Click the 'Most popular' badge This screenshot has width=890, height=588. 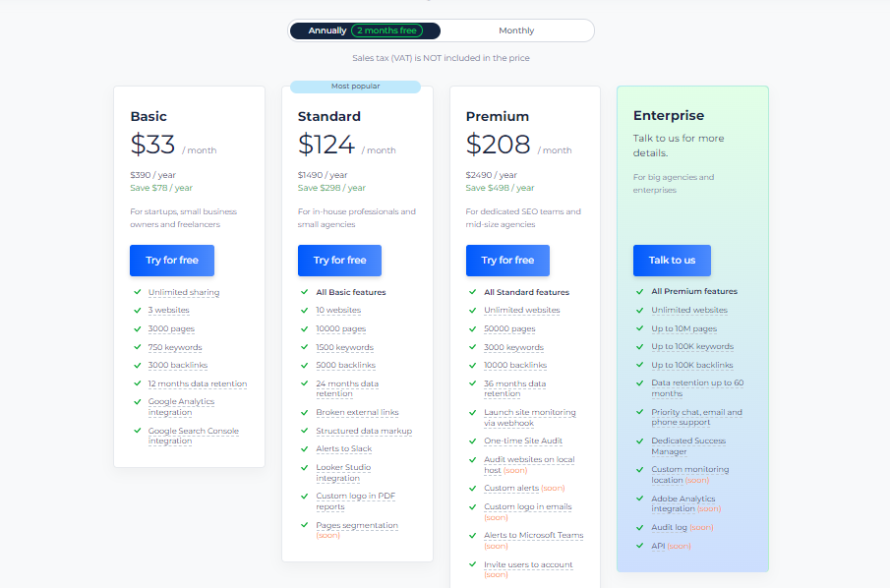pos(355,87)
